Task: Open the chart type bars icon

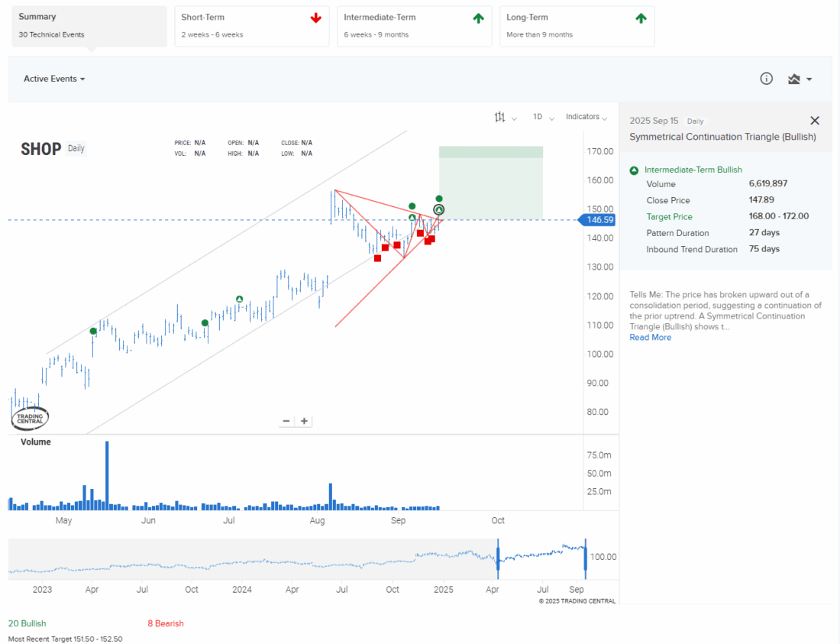Action: point(500,117)
